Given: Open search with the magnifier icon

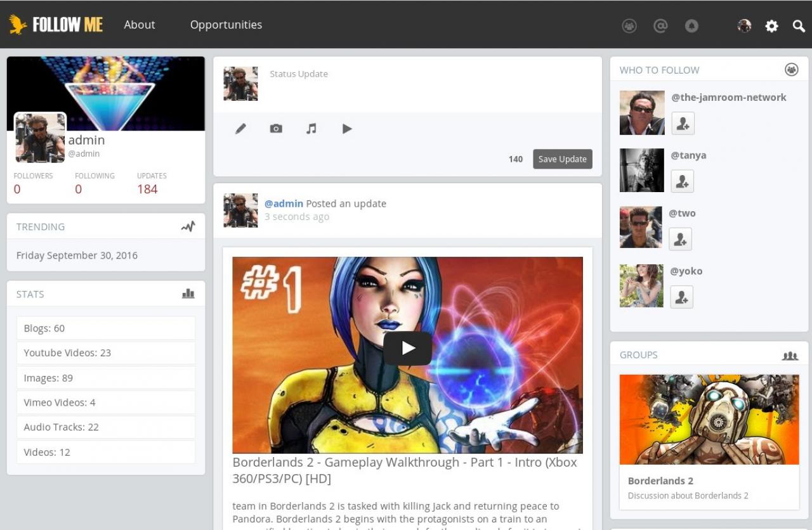Looking at the screenshot, I should 799,26.
